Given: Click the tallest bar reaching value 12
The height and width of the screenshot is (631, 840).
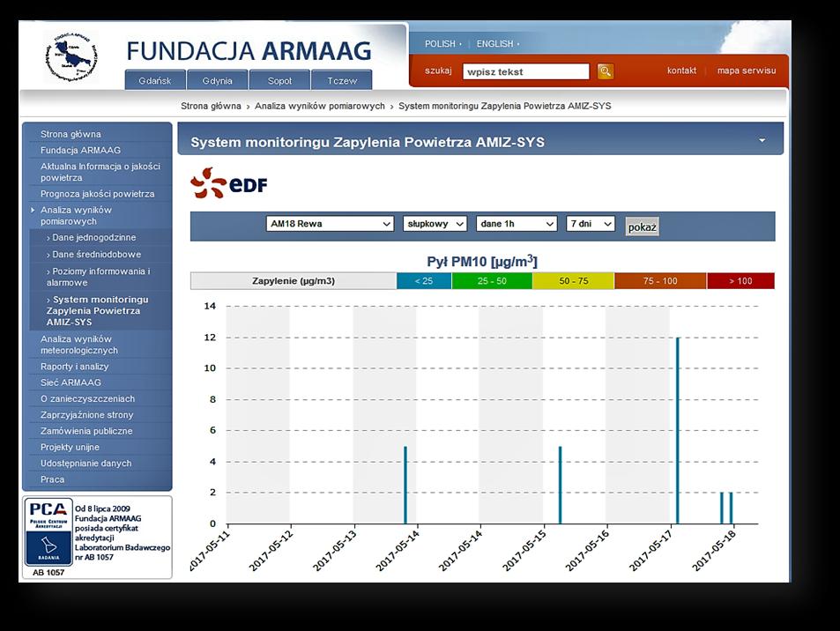Looking at the screenshot, I should [x=678, y=431].
